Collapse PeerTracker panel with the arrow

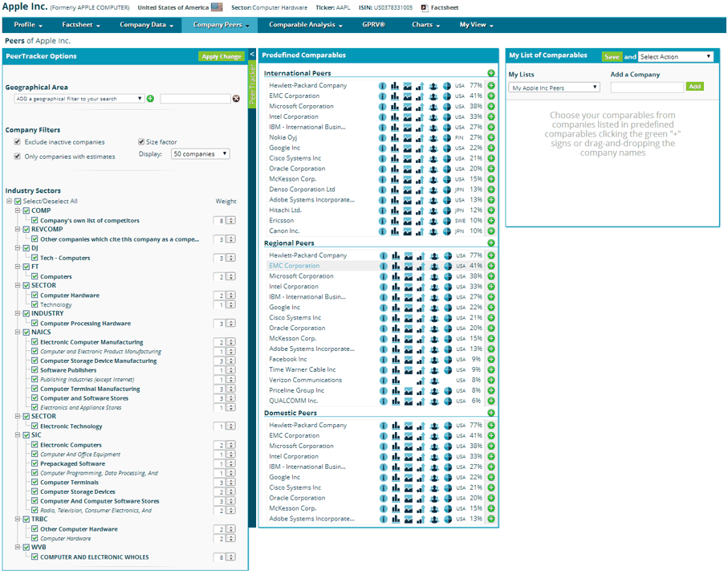[x=252, y=55]
